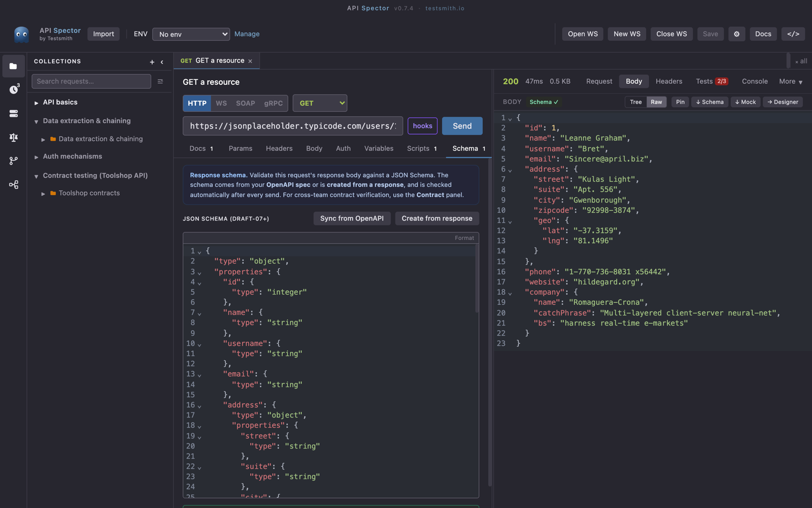
Task: Open the GET method dropdown
Action: pos(320,103)
